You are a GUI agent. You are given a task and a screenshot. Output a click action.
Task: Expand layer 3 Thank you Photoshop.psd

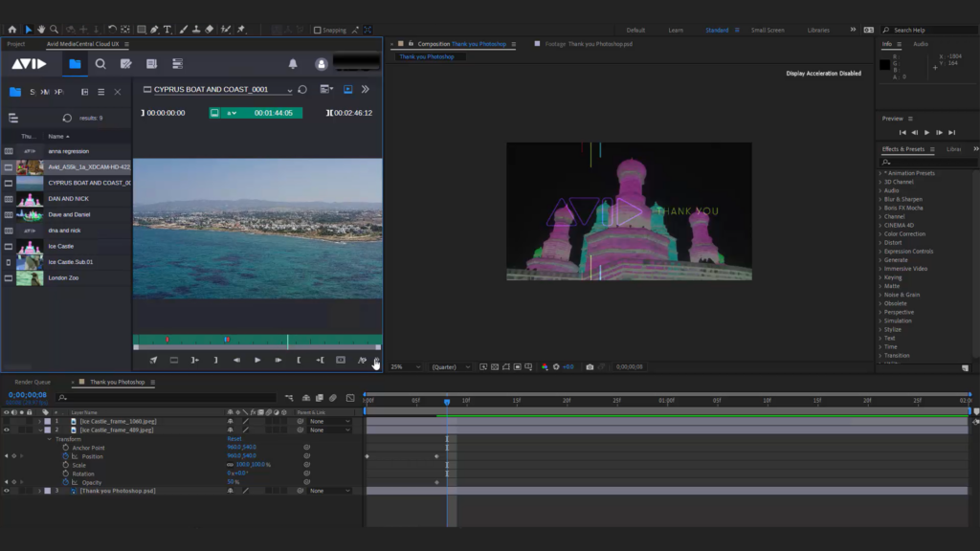pyautogui.click(x=39, y=491)
